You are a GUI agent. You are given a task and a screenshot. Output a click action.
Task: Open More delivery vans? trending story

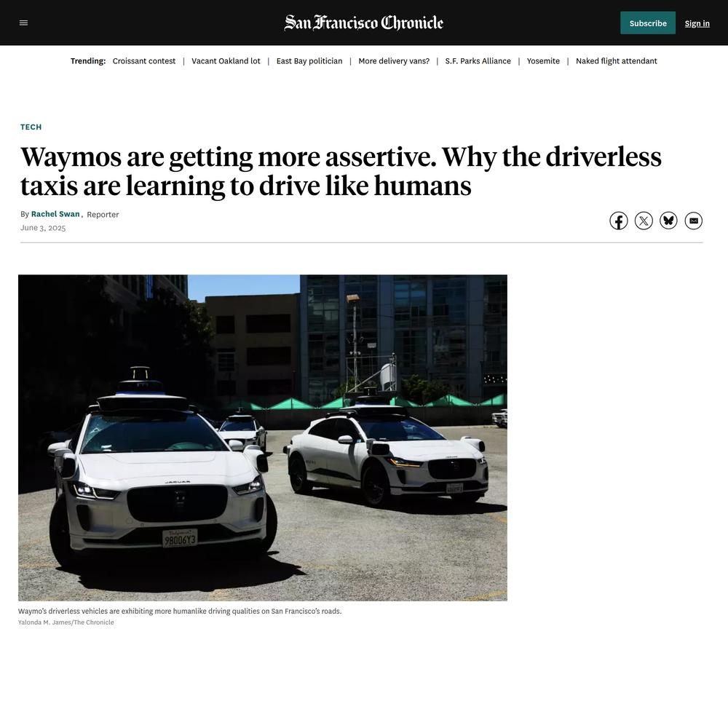coord(394,61)
